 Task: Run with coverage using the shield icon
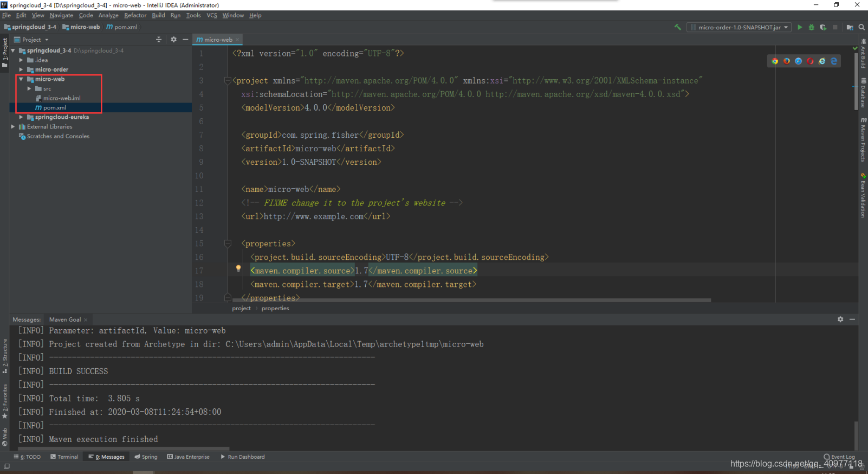823,27
